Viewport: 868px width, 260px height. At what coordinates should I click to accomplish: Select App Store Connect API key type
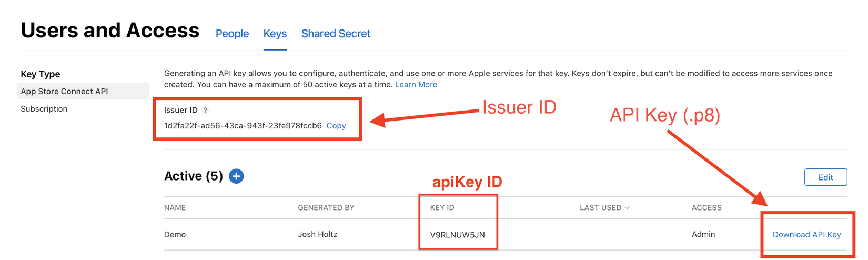(x=64, y=91)
